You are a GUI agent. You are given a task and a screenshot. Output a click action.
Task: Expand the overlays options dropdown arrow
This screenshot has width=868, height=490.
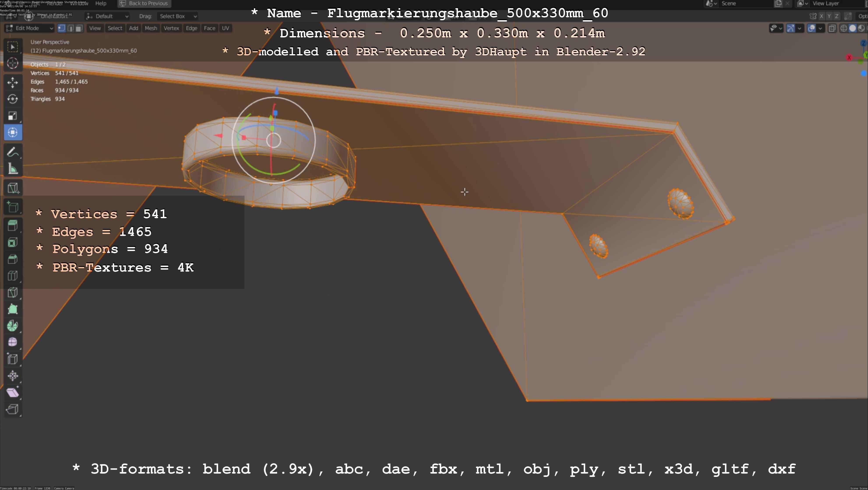pos(820,28)
